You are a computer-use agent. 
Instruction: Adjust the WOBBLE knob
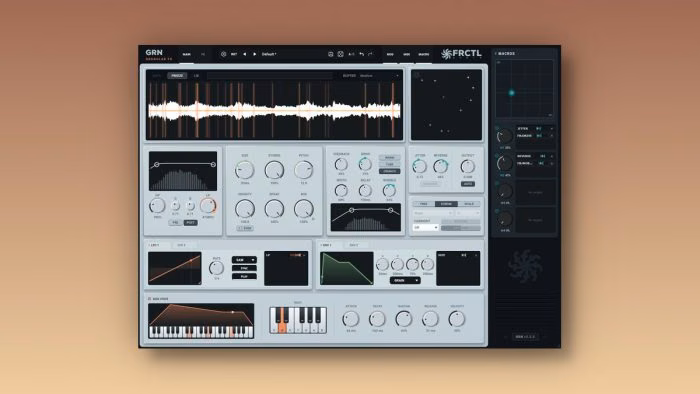389,191
